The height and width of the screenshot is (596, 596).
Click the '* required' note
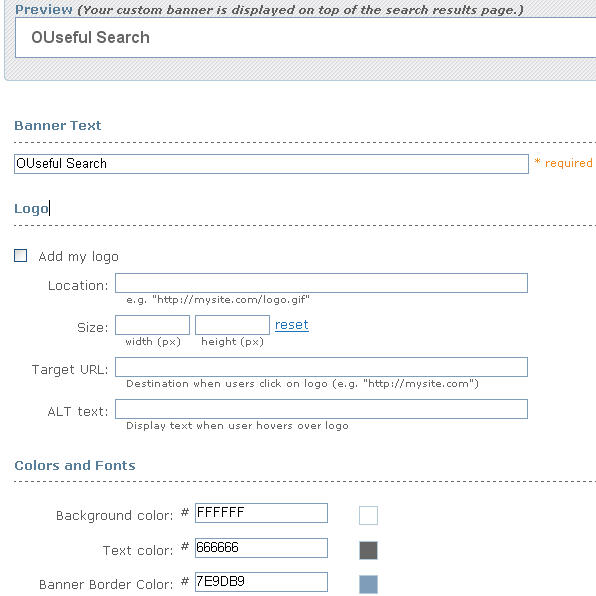coord(563,163)
